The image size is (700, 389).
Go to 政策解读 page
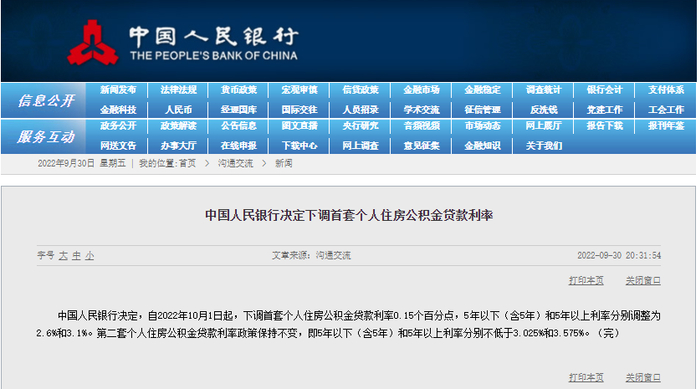click(179, 126)
